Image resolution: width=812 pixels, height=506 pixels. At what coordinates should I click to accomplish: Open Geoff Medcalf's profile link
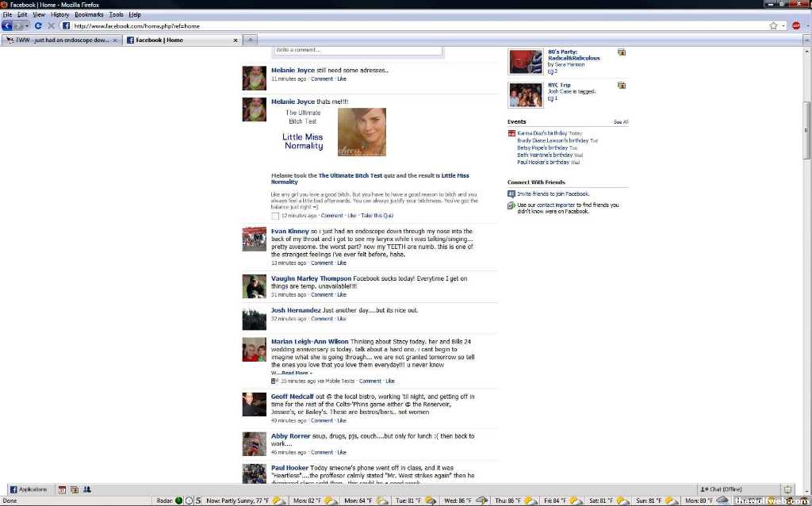tap(292, 397)
